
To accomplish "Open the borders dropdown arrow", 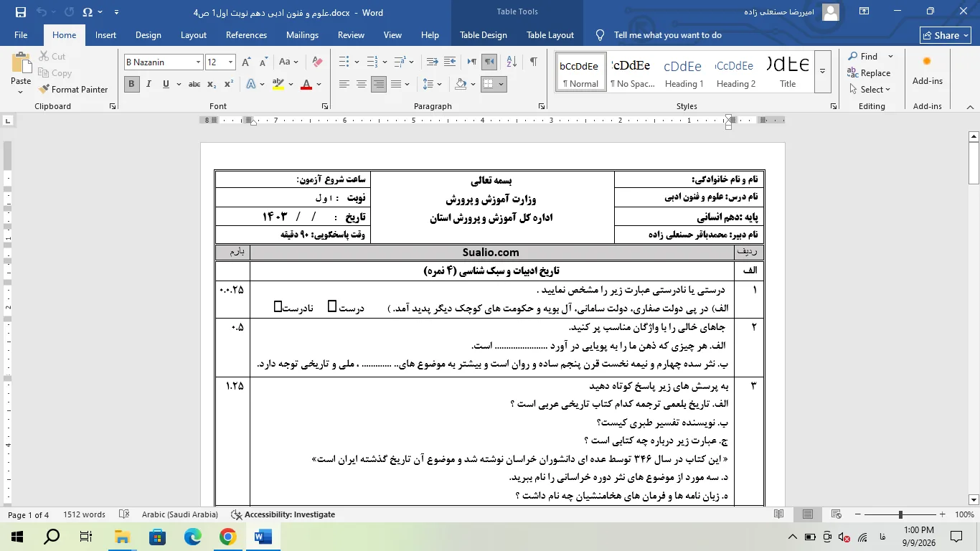I will 501,84.
